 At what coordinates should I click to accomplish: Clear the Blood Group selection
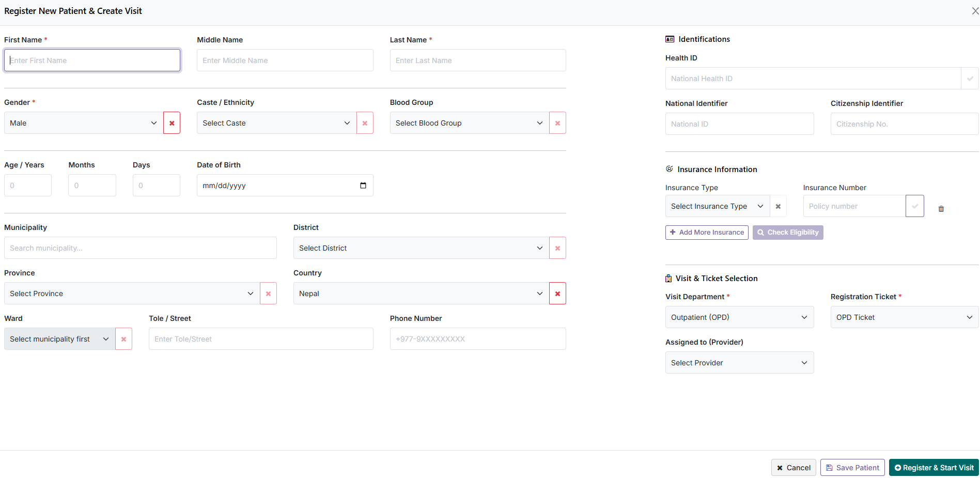pos(557,123)
